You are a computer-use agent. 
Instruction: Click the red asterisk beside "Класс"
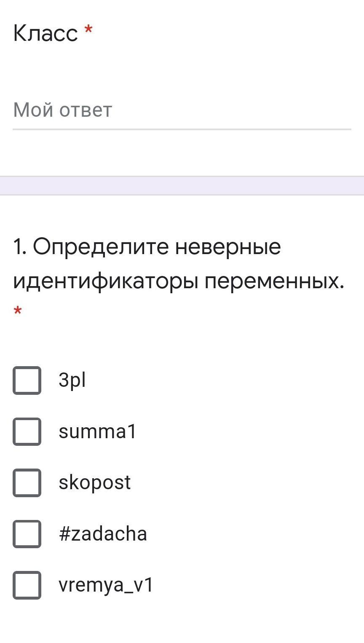click(88, 30)
